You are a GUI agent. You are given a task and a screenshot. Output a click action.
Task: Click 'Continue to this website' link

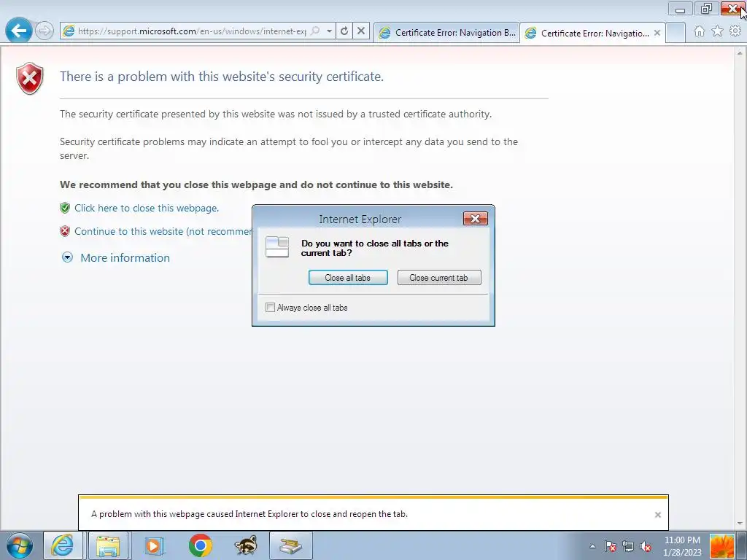(163, 231)
